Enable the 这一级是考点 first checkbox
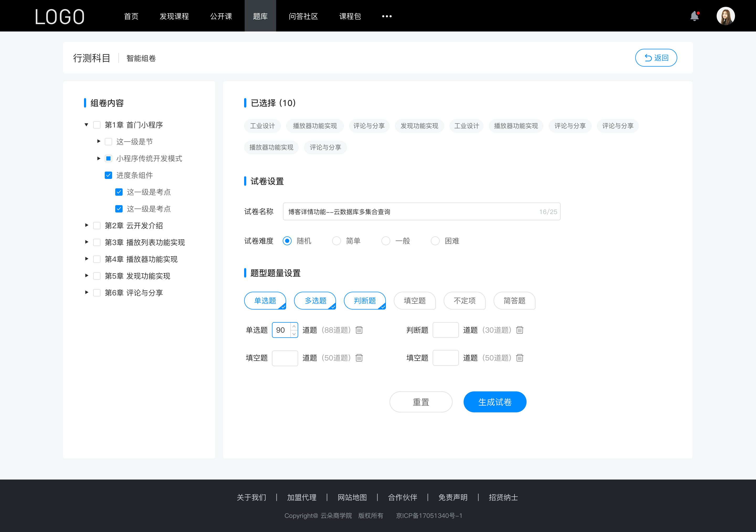 [119, 192]
